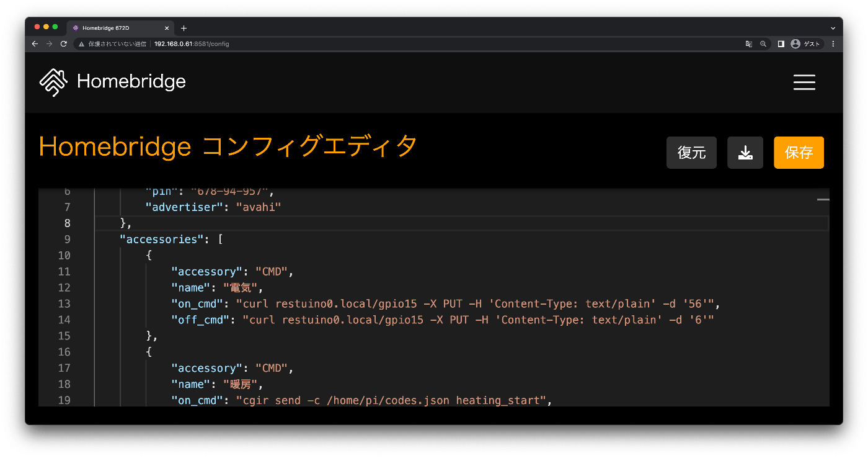Click the "avahi" value
The image size is (868, 458).
(259, 207)
